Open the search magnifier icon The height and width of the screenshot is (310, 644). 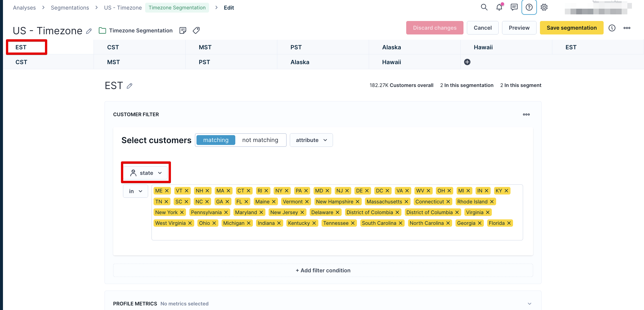(484, 7)
